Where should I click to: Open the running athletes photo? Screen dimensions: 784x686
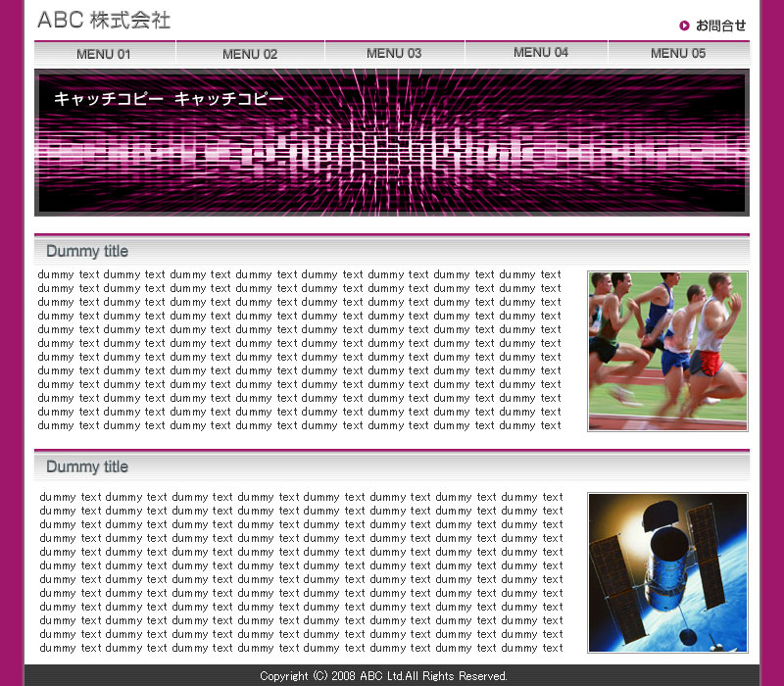point(667,351)
